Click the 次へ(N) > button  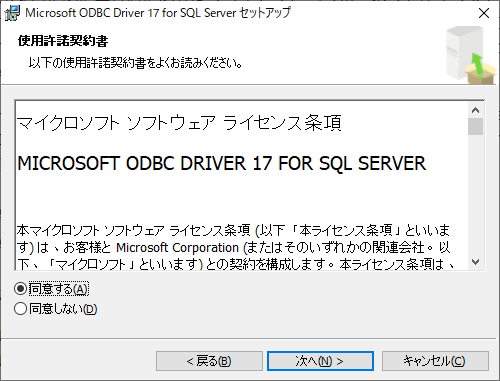coord(320,361)
